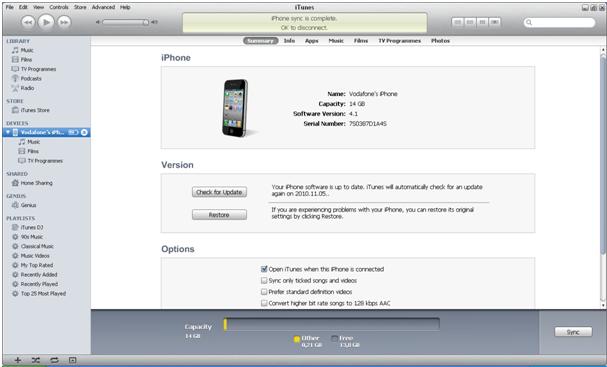This screenshot has height=367, width=607.
Task: Open the Advanced menu
Action: pyautogui.click(x=103, y=7)
